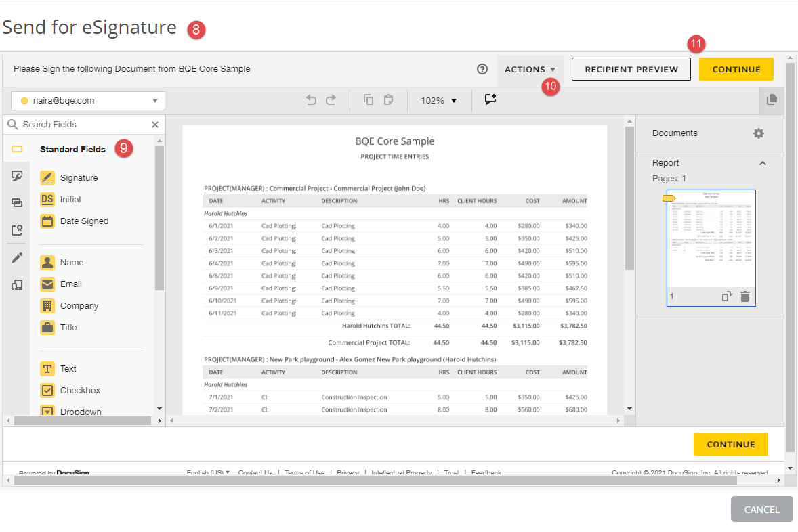This screenshot has width=798, height=532.
Task: Click the 7/1/2021 date cell
Action: click(x=221, y=397)
